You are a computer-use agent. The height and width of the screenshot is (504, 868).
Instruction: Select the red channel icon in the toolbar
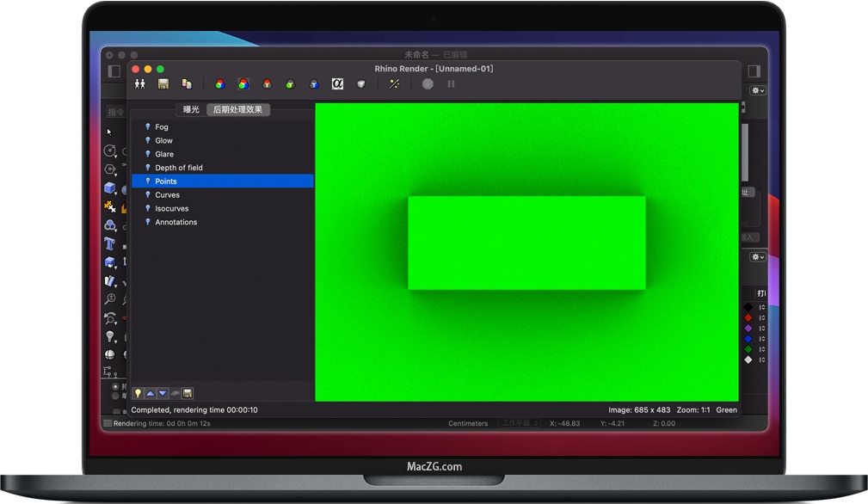[268, 83]
